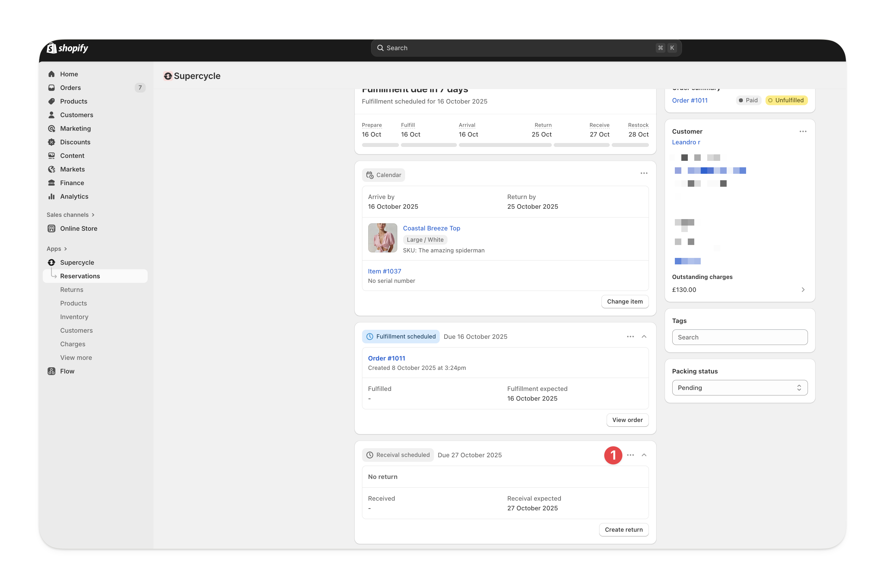The width and height of the screenshot is (885, 588).
Task: Go to Inventory in Supercycle submenu
Action: (74, 317)
